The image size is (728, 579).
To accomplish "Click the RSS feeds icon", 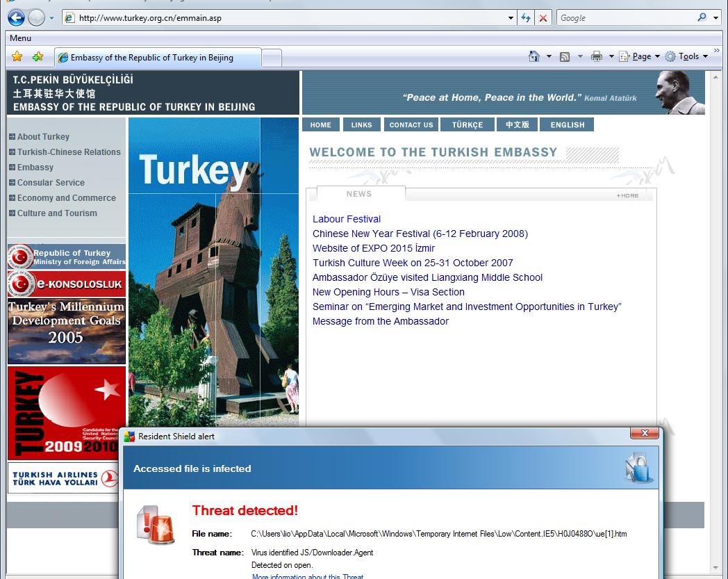I will [565, 57].
